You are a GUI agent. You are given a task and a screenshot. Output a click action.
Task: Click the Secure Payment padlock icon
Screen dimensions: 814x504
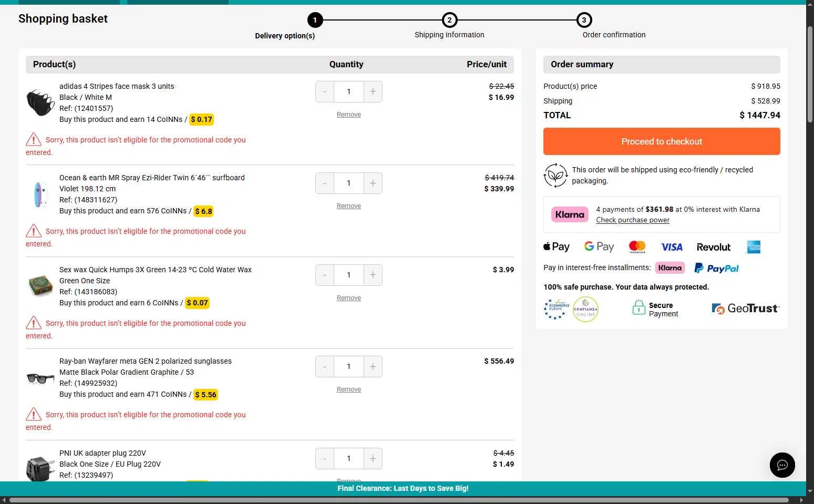pos(638,308)
